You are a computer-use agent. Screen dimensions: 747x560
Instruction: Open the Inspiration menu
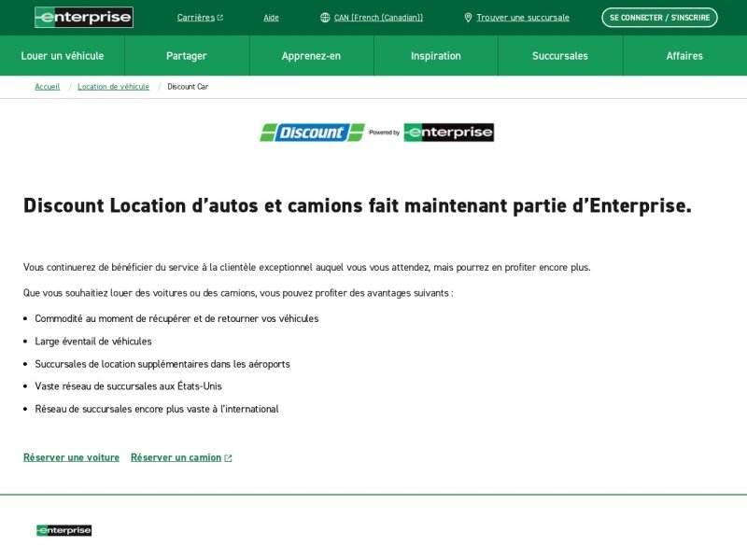pos(436,56)
